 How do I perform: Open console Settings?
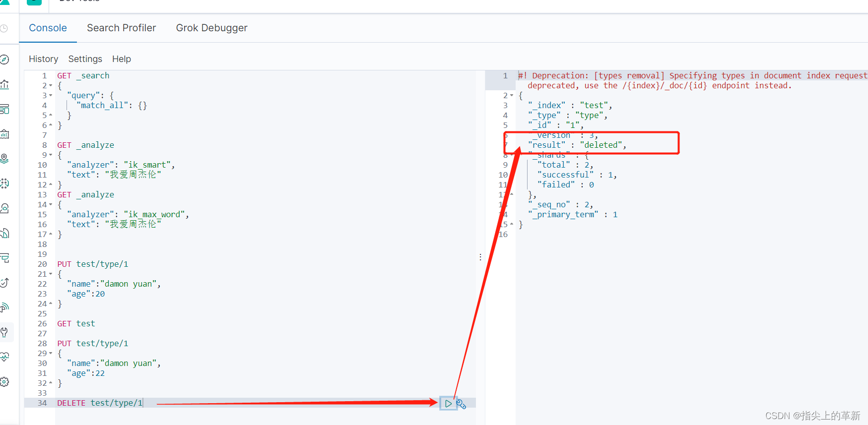click(85, 59)
